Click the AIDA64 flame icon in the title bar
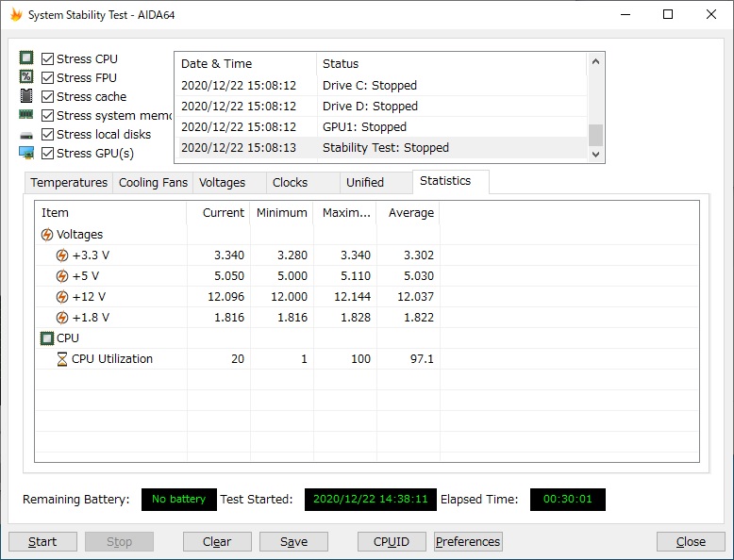The width and height of the screenshot is (734, 560). 15,15
